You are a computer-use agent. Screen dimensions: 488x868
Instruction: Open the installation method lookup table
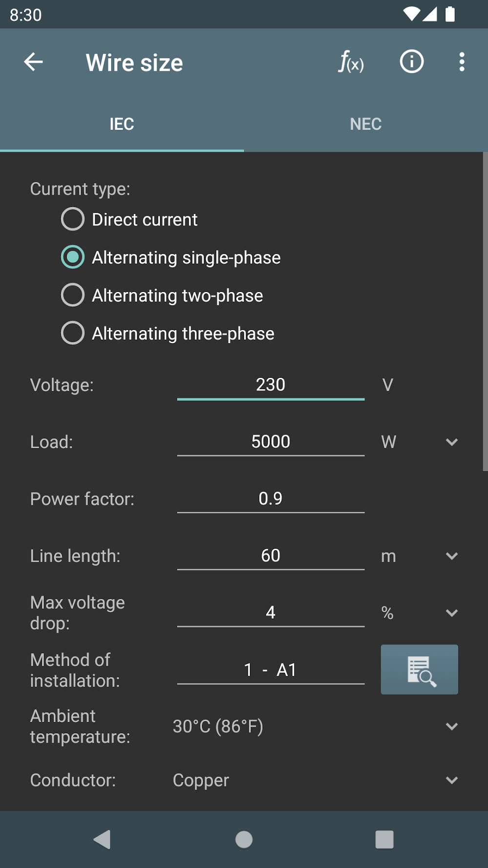[x=419, y=669]
